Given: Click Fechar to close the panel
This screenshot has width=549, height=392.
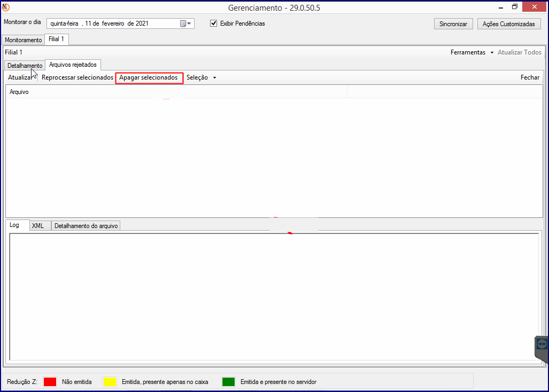Looking at the screenshot, I should coord(530,77).
